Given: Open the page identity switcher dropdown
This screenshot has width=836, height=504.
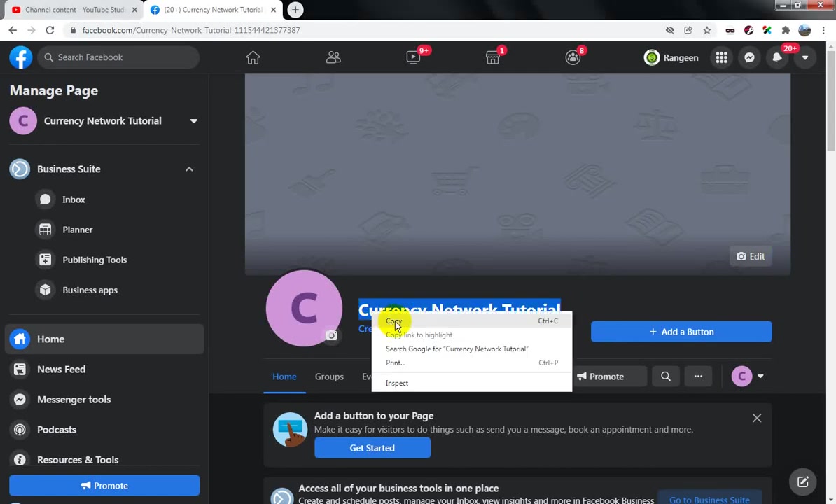Looking at the screenshot, I should tap(748, 376).
